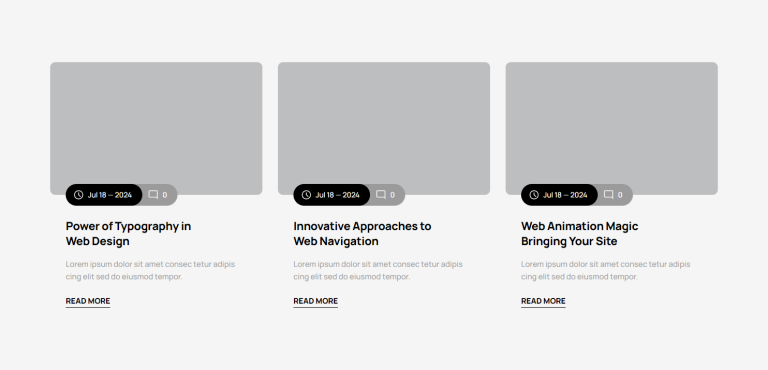Open Innovative Approaches to Web Navigation title
This screenshot has width=768, height=370.
click(362, 234)
